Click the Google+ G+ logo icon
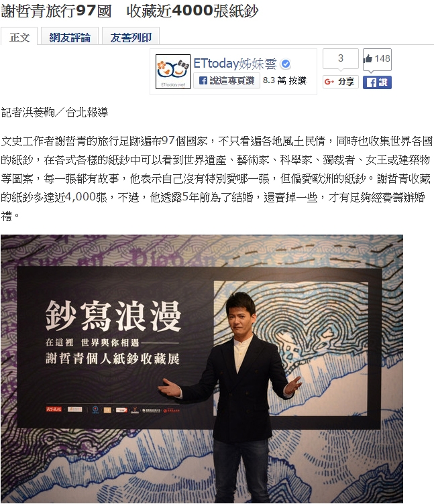Screen dimensions: 434x504 coord(329,82)
